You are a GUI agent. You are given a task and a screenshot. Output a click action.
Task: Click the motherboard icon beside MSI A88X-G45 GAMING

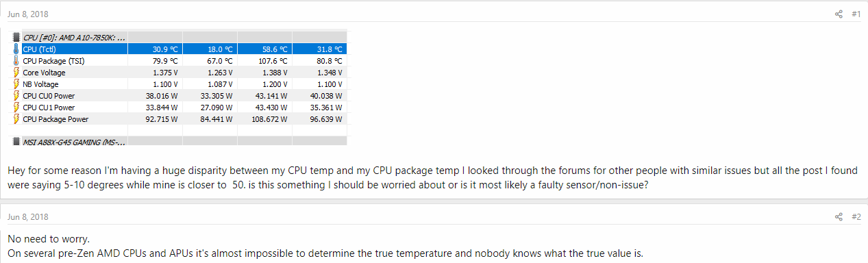(x=17, y=141)
